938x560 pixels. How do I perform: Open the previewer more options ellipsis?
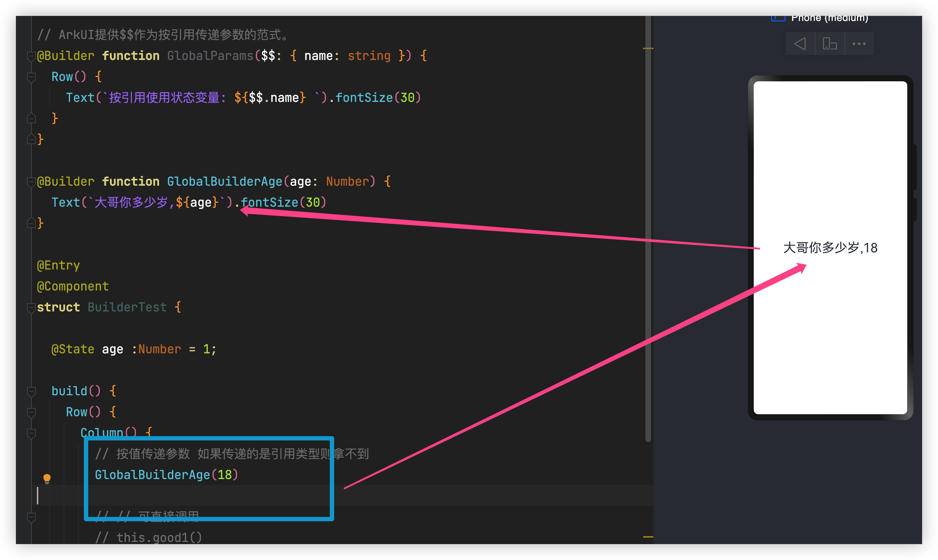pos(859,44)
